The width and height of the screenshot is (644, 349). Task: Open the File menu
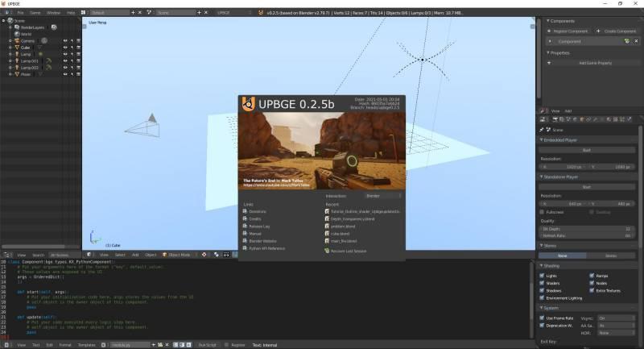[20, 13]
